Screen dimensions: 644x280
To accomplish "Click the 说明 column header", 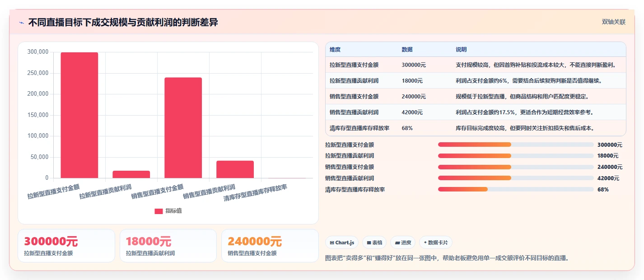I will click(x=461, y=49).
